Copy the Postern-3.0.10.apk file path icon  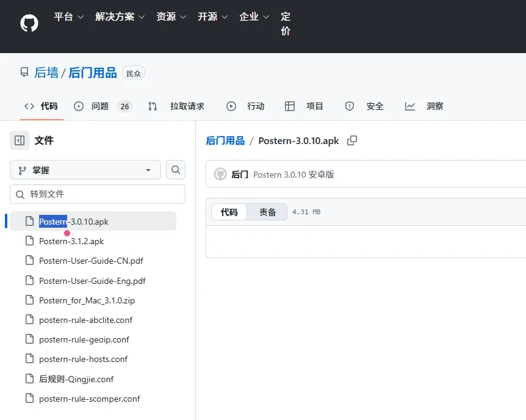pyautogui.click(x=352, y=140)
